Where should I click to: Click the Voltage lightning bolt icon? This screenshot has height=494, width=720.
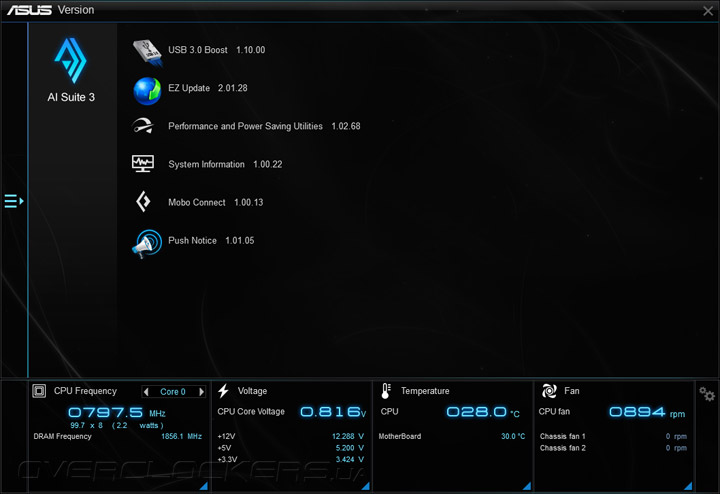223,391
